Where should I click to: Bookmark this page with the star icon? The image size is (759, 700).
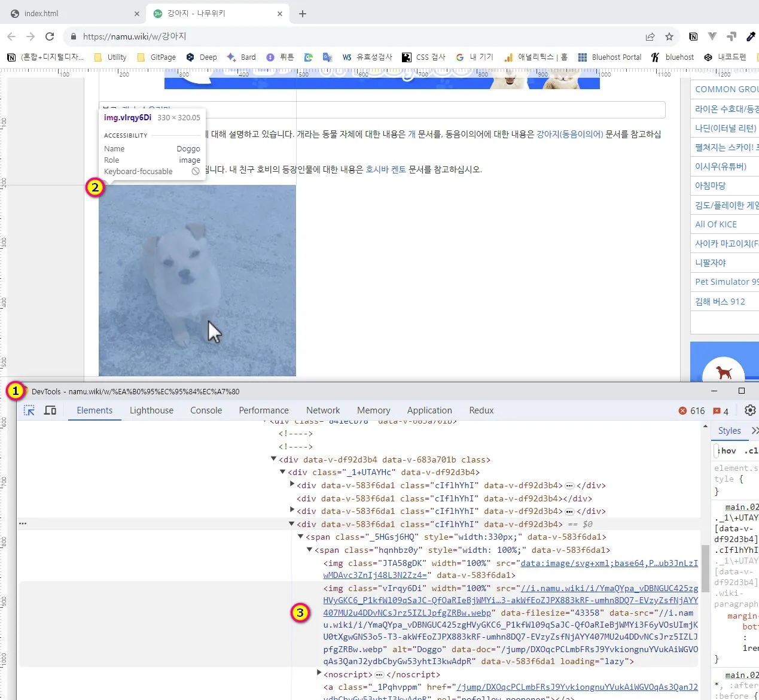(669, 36)
